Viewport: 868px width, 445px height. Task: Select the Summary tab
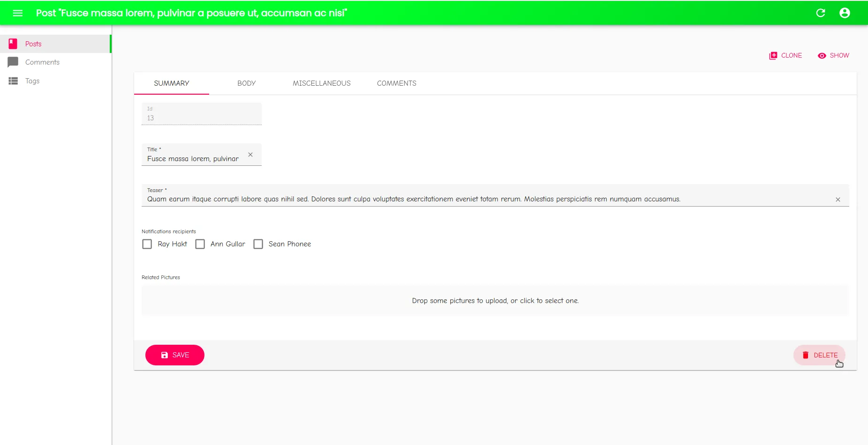[172, 83]
